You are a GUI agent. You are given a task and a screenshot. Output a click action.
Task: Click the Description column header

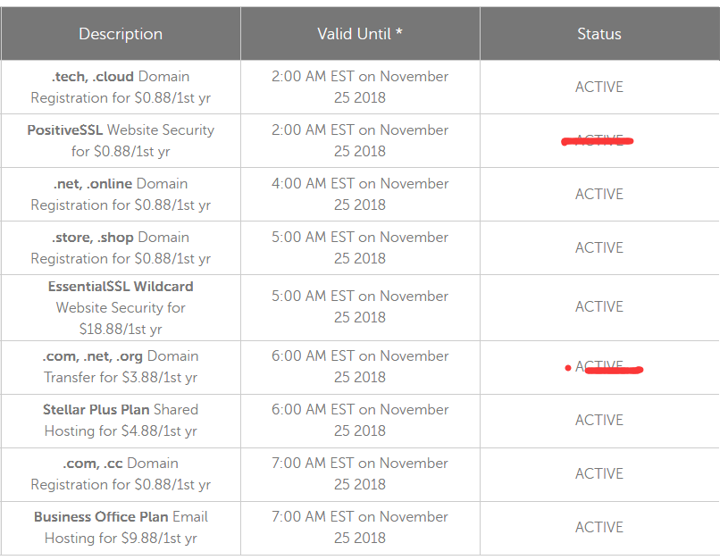pos(121,34)
